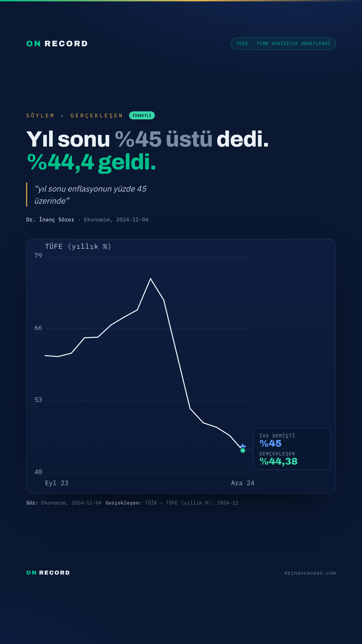Click the Ara 24 axis label

point(243,483)
